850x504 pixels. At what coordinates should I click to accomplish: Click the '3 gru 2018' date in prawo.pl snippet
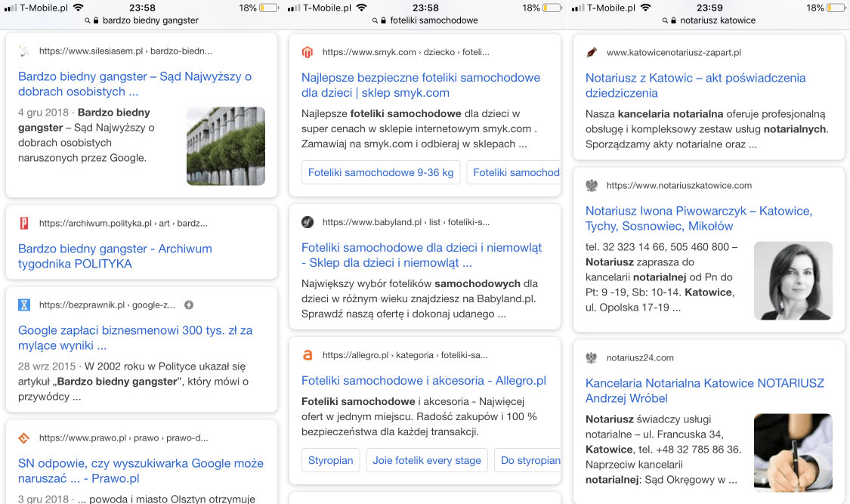point(43,499)
